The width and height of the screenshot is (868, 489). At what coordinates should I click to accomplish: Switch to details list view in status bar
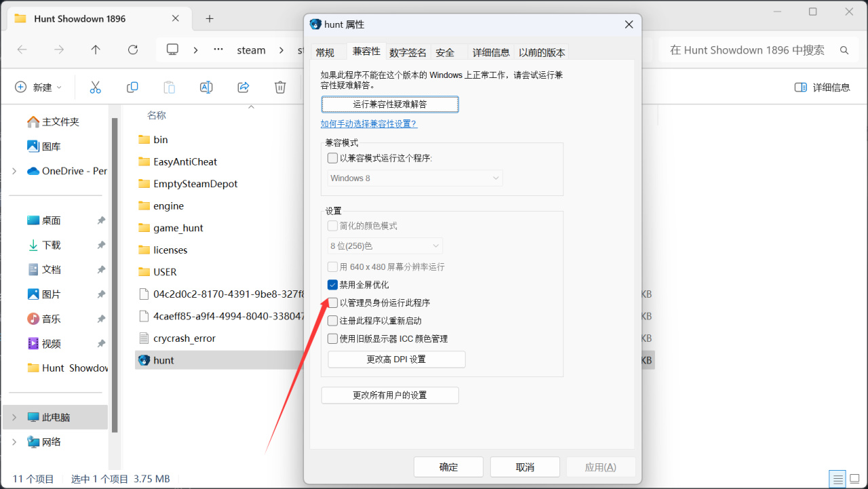click(x=838, y=479)
